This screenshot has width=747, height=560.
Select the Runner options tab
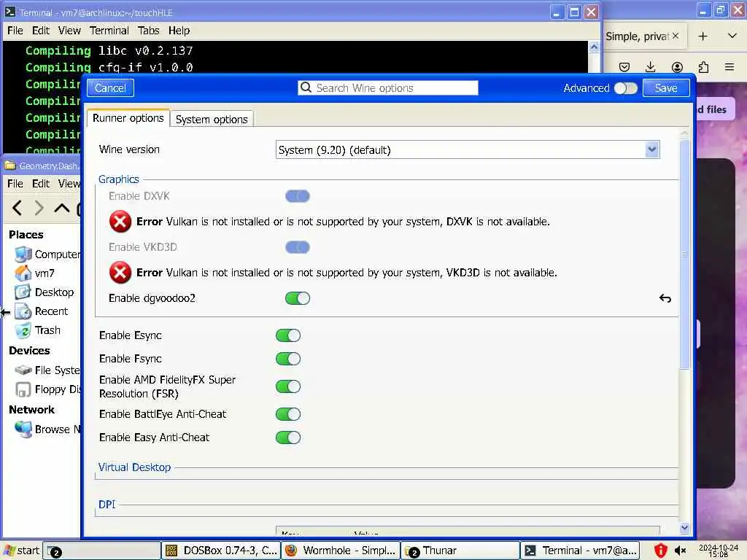(x=128, y=118)
